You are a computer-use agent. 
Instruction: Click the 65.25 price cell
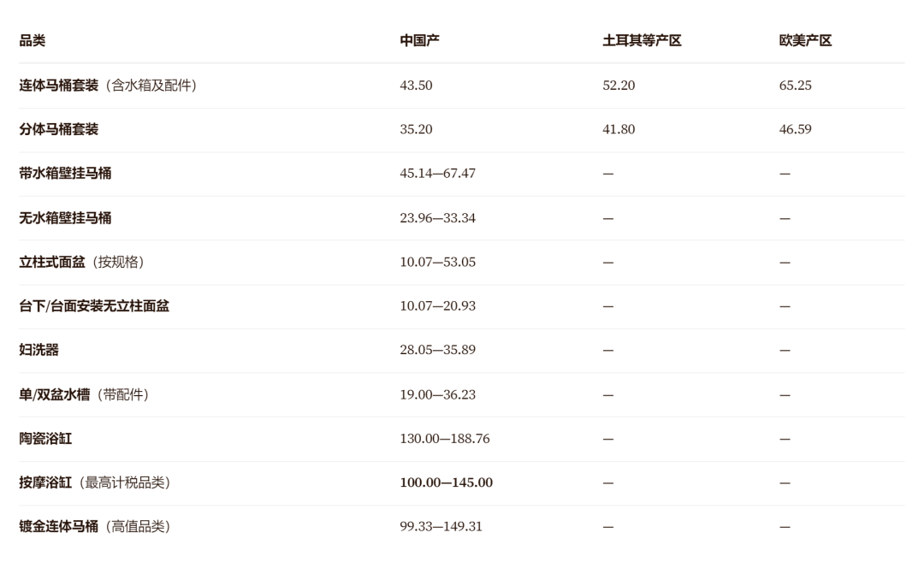coord(795,86)
